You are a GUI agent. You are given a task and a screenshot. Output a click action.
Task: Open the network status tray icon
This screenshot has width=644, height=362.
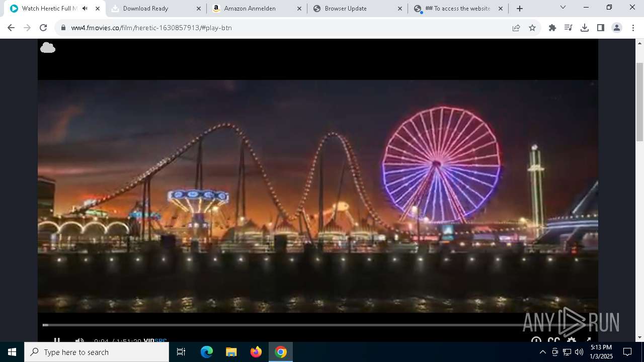tap(567, 352)
